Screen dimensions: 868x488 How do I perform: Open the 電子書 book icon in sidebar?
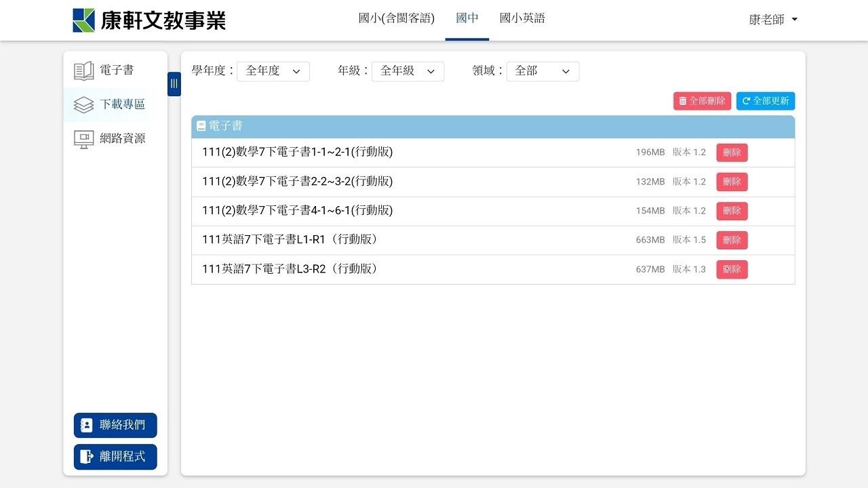pyautogui.click(x=83, y=70)
